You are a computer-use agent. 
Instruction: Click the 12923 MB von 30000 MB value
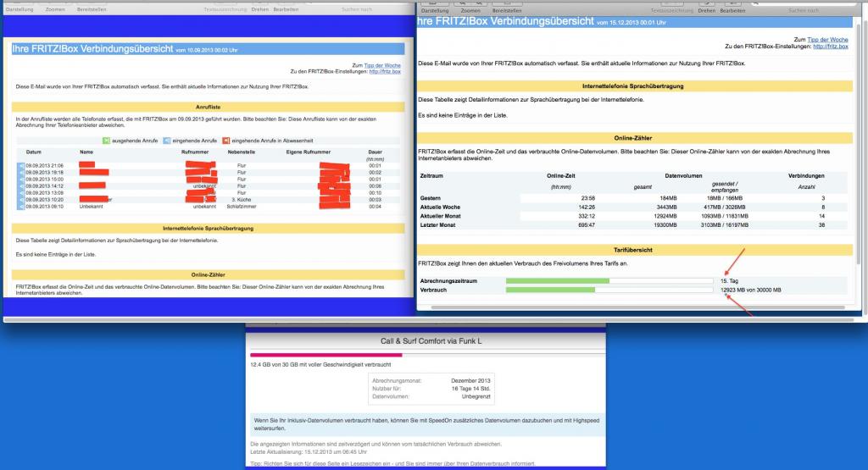click(751, 290)
